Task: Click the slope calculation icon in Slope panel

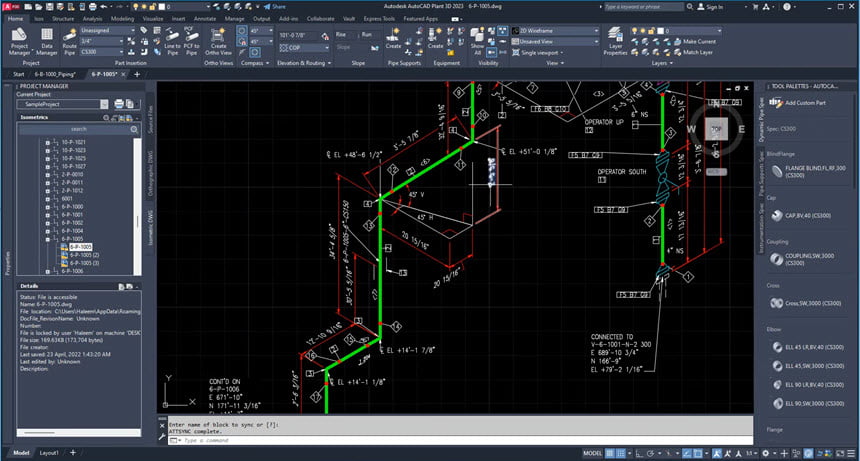Action: (375, 48)
